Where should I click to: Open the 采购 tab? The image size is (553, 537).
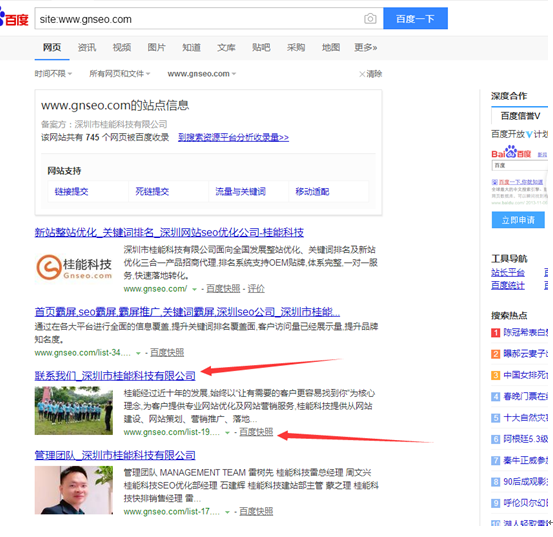click(296, 47)
